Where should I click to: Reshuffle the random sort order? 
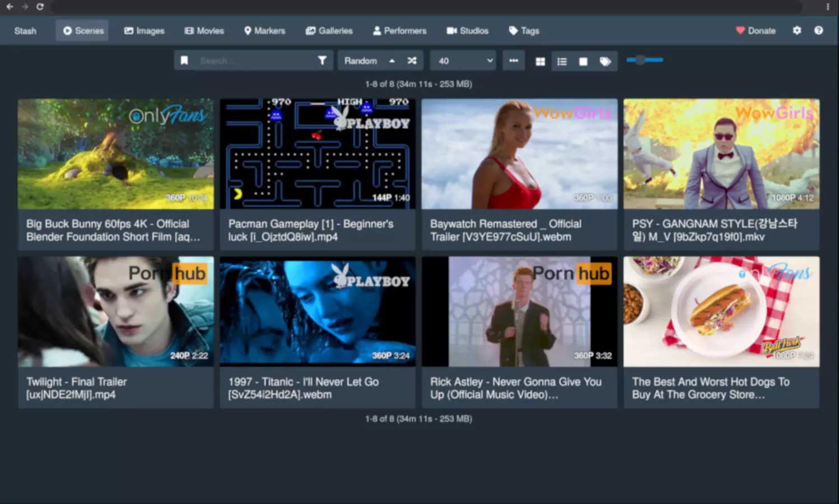[412, 60]
